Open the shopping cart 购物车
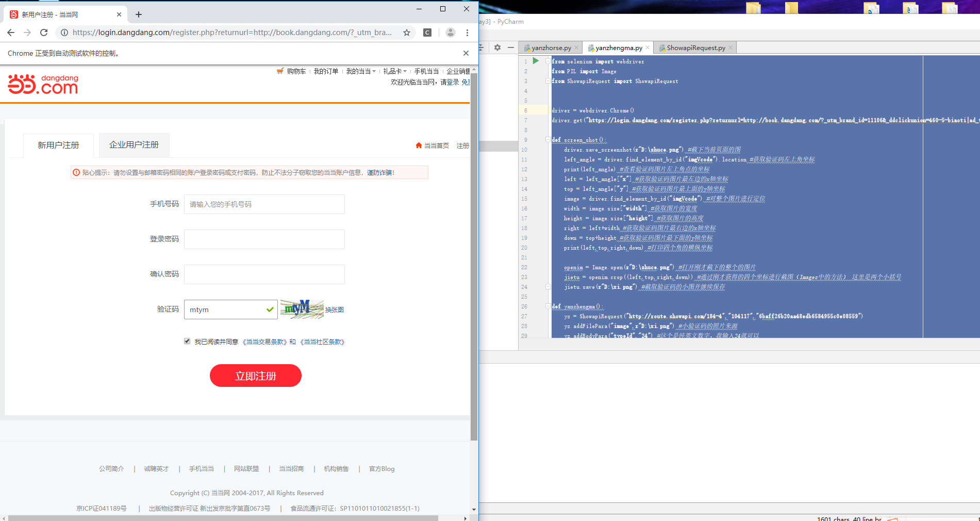The image size is (980, 521). pyautogui.click(x=292, y=71)
